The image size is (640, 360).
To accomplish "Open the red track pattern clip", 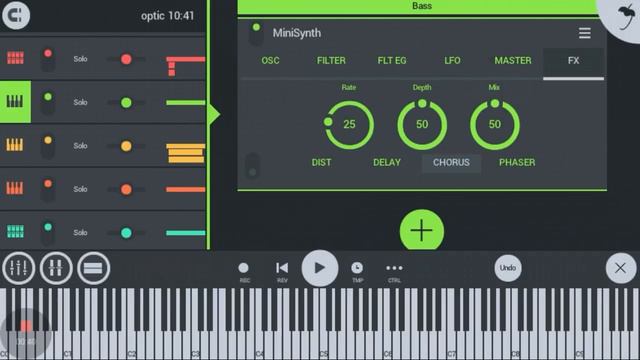I will 185,66.
